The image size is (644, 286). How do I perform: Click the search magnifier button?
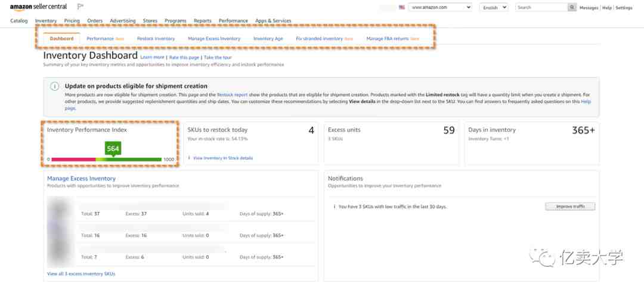[x=572, y=7]
